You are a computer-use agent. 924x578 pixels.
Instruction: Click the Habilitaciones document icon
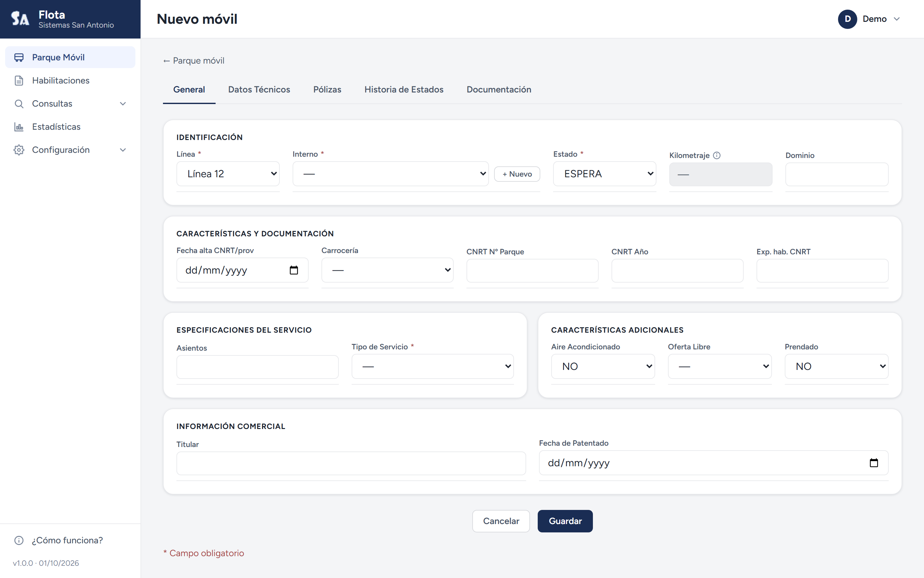tap(19, 81)
